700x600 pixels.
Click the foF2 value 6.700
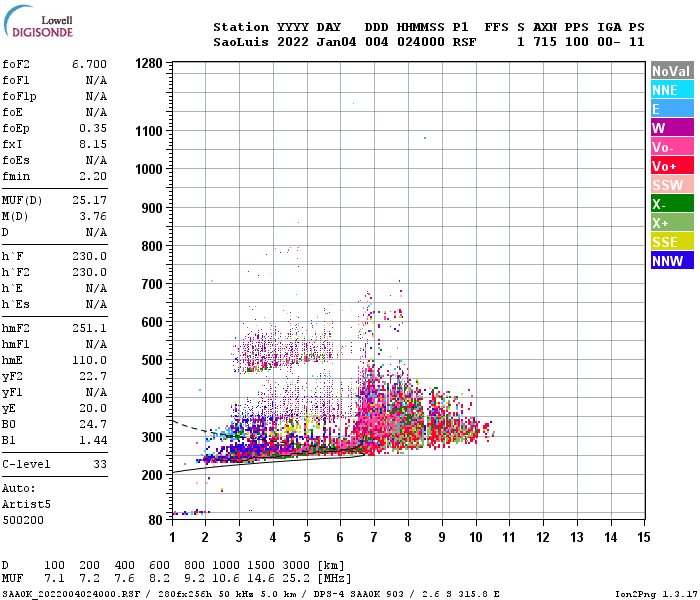pos(89,64)
